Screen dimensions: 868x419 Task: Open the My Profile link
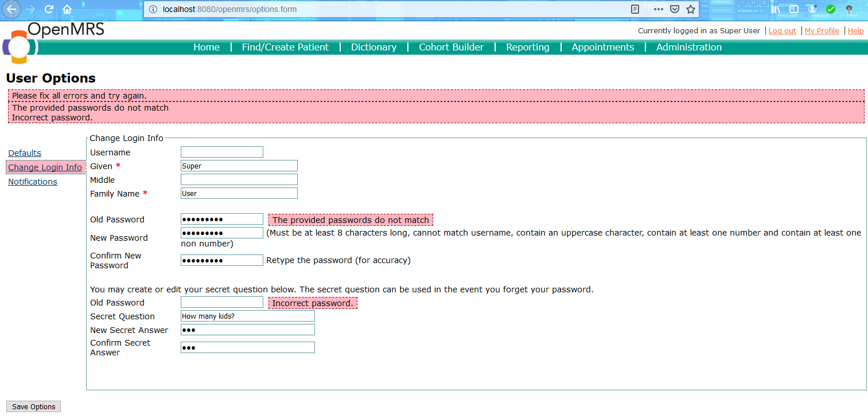(822, 31)
